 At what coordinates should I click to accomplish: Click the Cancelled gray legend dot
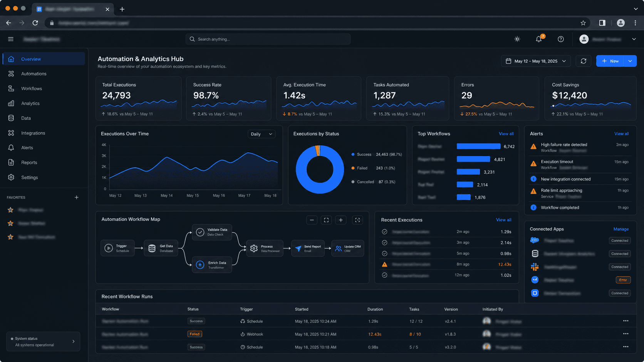(353, 182)
